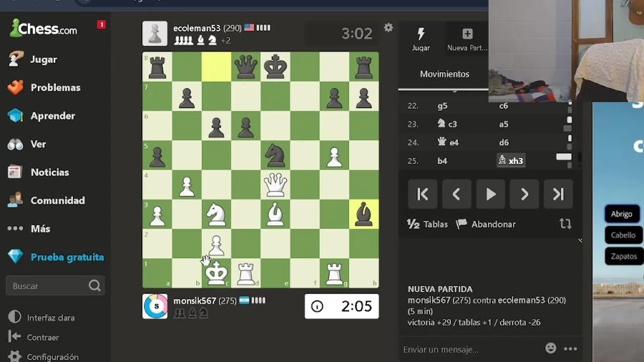Select white's move b4 in list
644x362 pixels.
442,161
